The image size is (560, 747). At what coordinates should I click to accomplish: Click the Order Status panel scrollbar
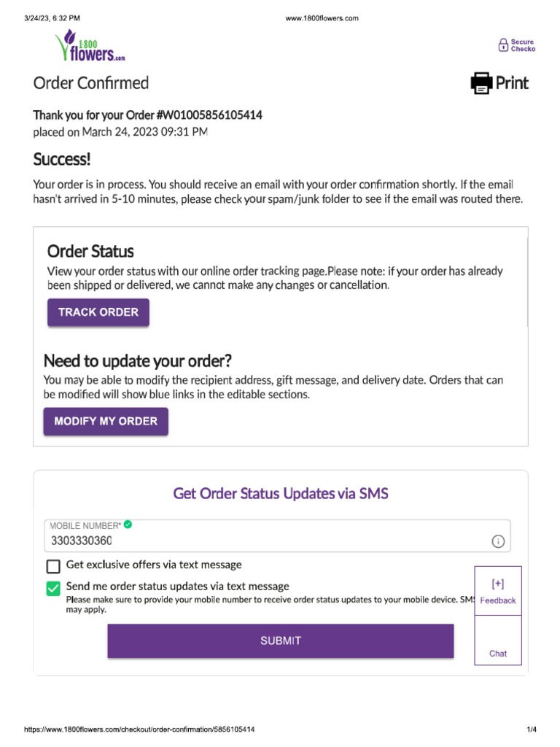(527, 277)
